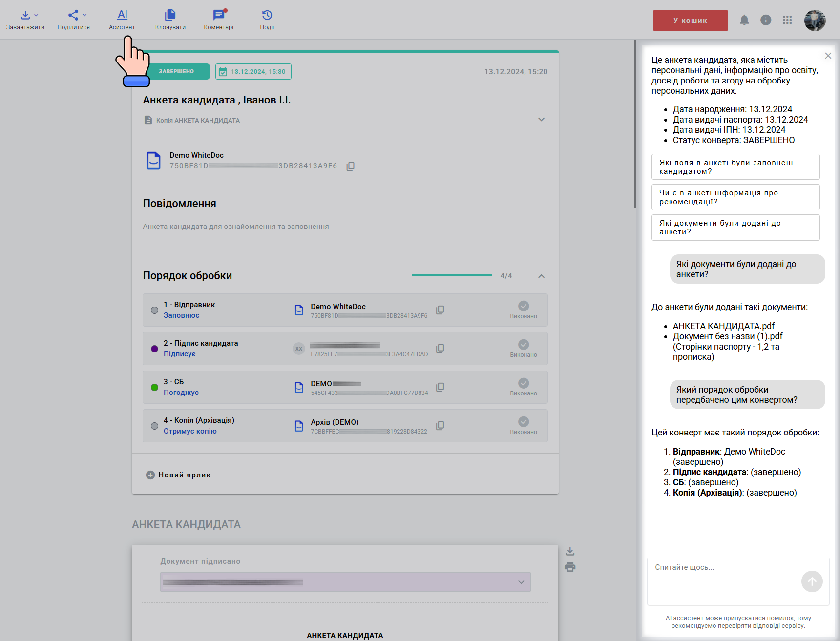
Task: Open the Завантажити download menu
Action: pyautogui.click(x=25, y=20)
